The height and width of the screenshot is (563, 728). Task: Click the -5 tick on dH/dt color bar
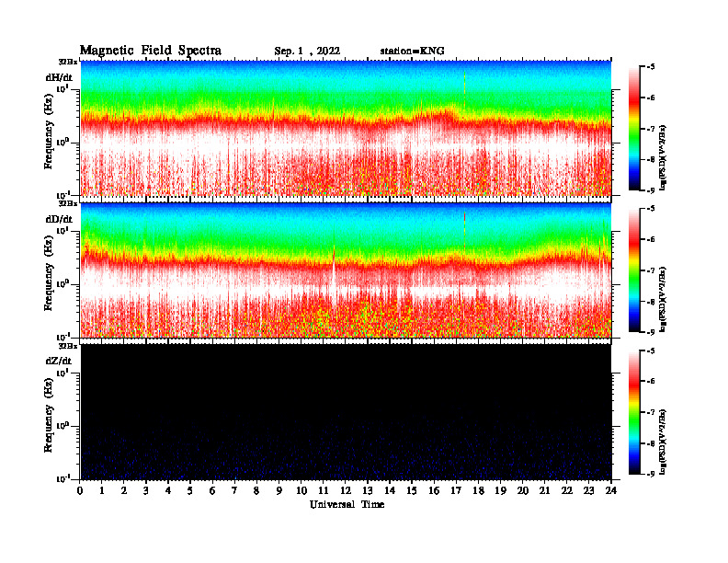651,67
